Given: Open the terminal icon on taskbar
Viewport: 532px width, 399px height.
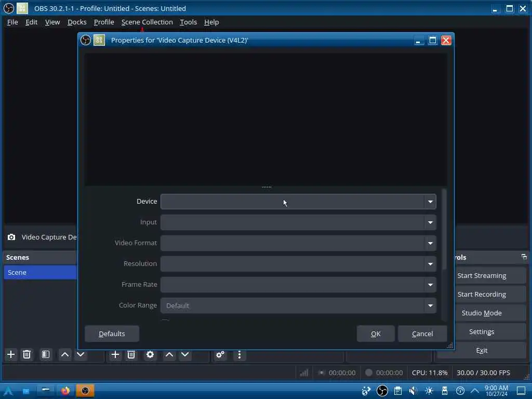Looking at the screenshot, I should [46, 391].
